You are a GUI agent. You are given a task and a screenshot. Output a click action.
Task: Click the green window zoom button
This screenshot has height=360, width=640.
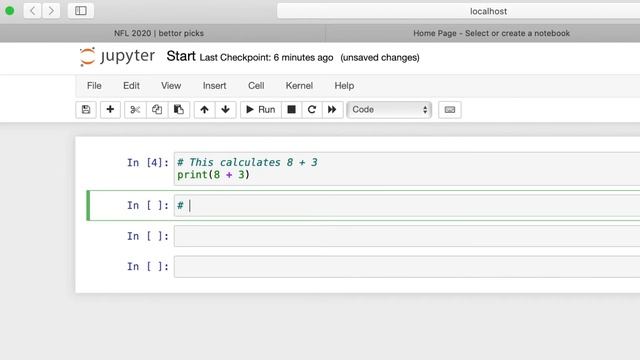(x=10, y=11)
